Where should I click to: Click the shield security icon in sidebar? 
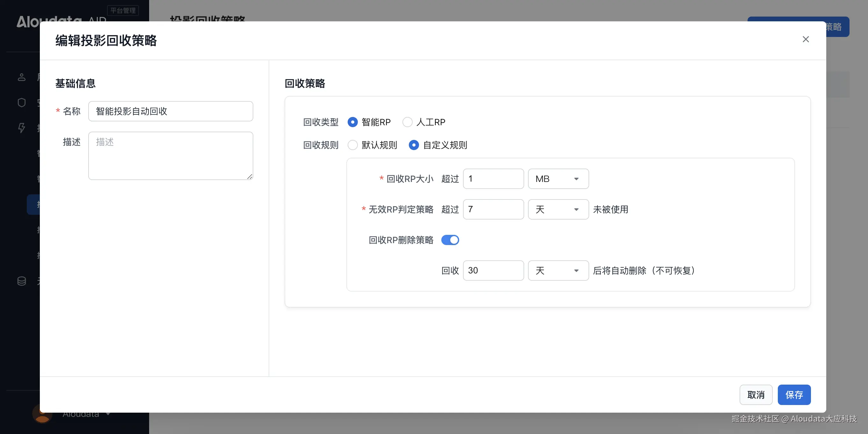(22, 102)
